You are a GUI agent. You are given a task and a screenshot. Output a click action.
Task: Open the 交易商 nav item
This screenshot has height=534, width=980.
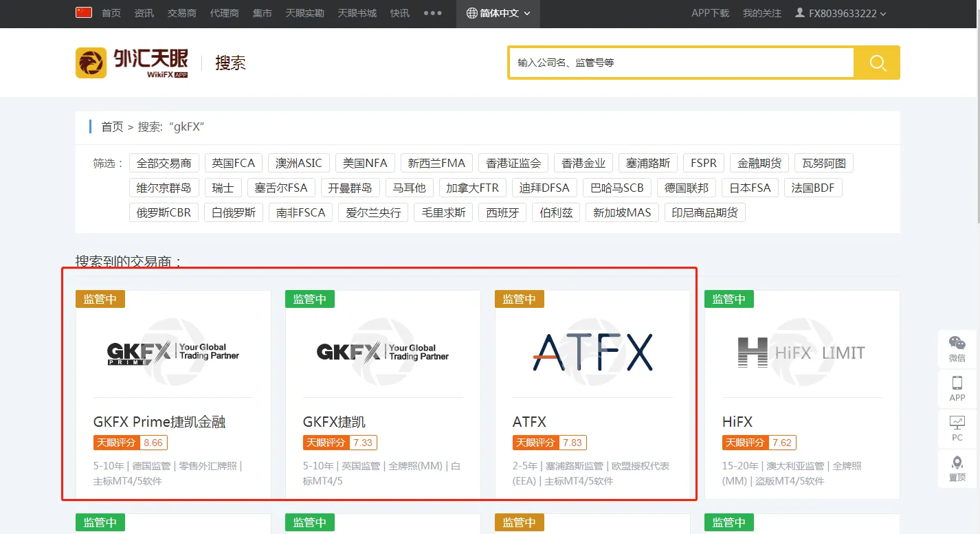tap(182, 13)
